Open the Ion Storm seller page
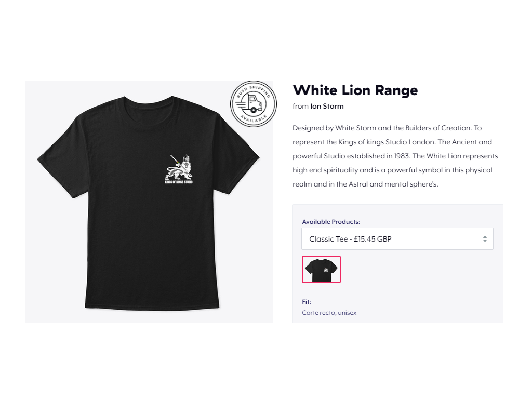 click(327, 106)
